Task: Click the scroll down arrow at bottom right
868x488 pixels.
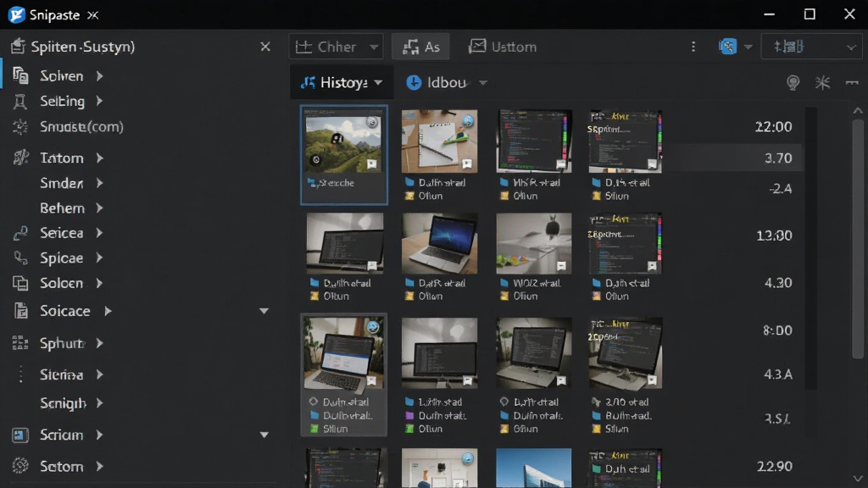Action: coord(858,479)
